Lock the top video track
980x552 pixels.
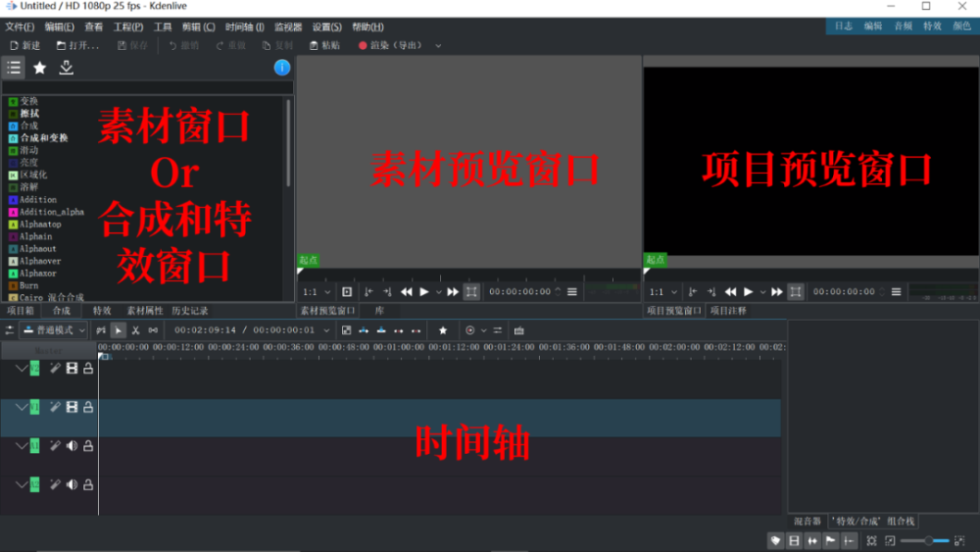[88, 369]
